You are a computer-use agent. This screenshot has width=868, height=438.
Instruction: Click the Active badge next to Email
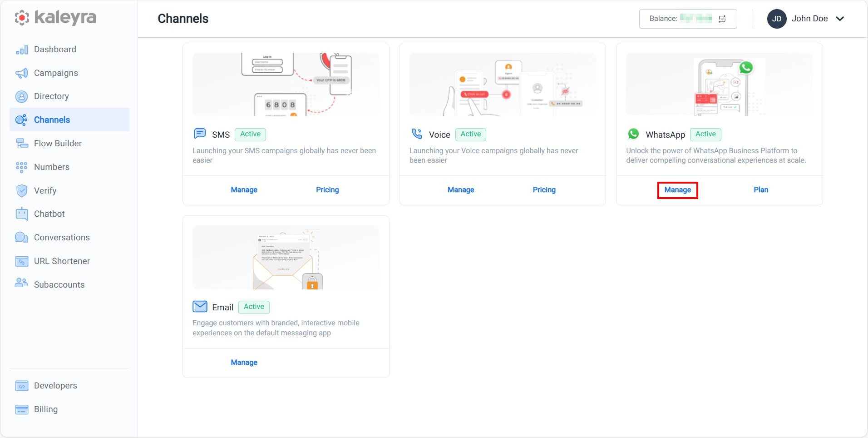click(x=254, y=307)
